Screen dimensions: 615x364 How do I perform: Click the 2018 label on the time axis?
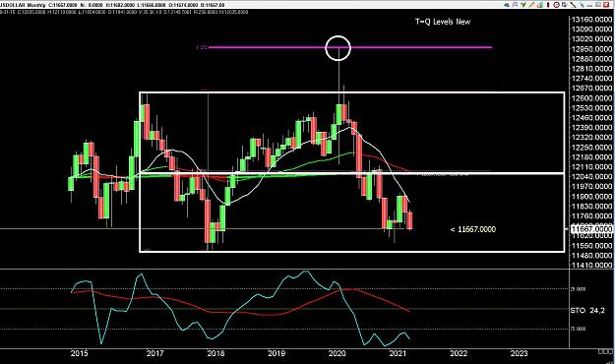coord(215,353)
